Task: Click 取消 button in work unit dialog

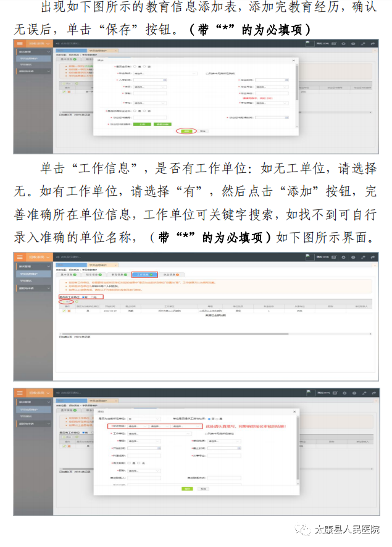Action: pyautogui.click(x=203, y=489)
